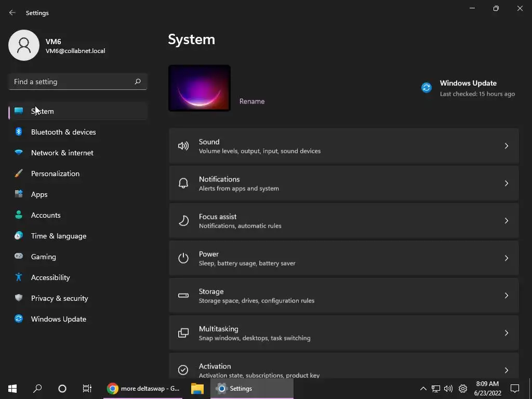
Task: Select Bluetooth & devices category
Action: coord(78,131)
